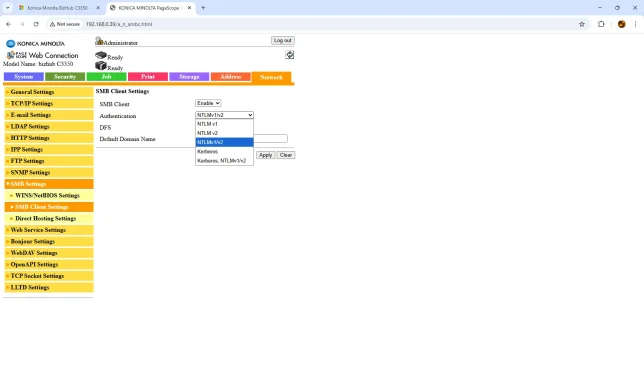Open WINS/NetBIOS Settings
644x384 pixels.
point(49,195)
